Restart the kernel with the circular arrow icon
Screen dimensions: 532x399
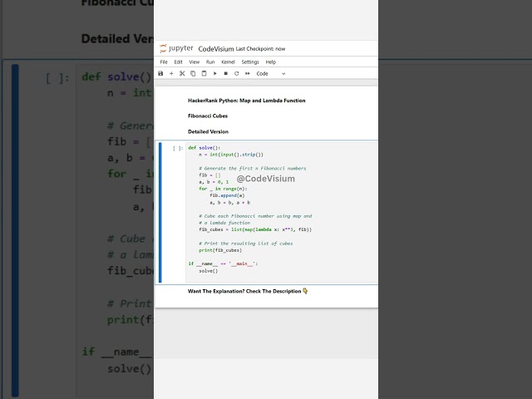tap(236, 73)
